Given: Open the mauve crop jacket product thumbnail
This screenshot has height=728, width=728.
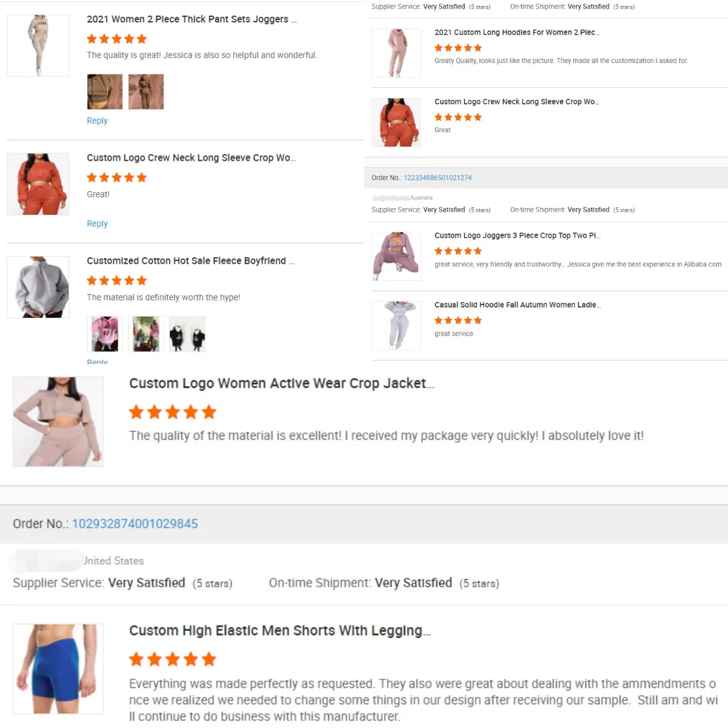Looking at the screenshot, I should click(x=58, y=422).
